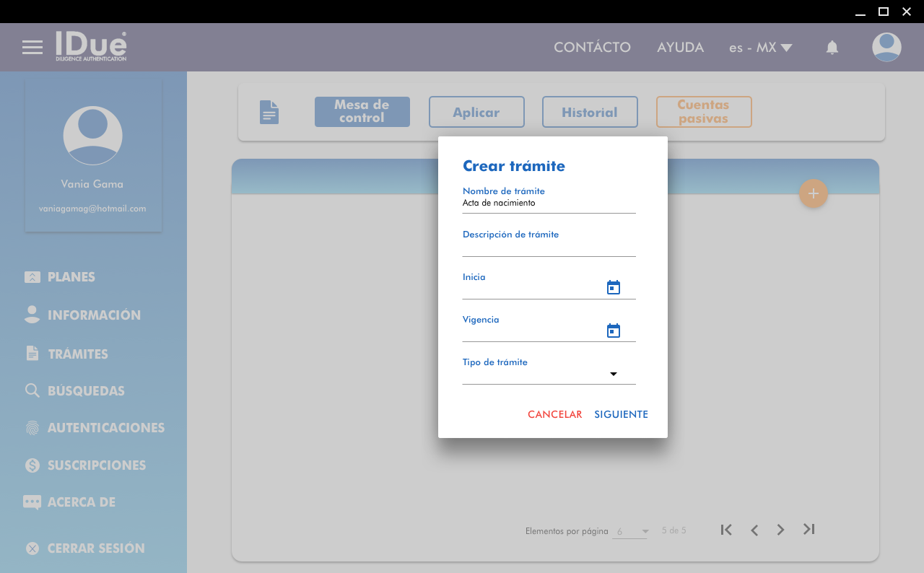Go to the first page arrow

coord(726,530)
